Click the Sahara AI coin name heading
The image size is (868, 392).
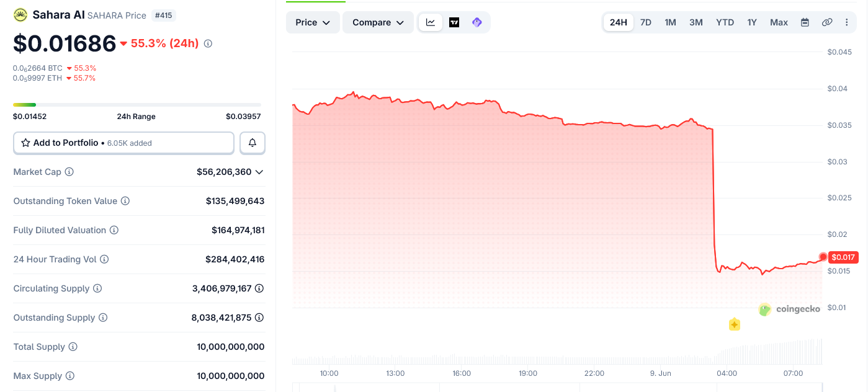(x=58, y=14)
